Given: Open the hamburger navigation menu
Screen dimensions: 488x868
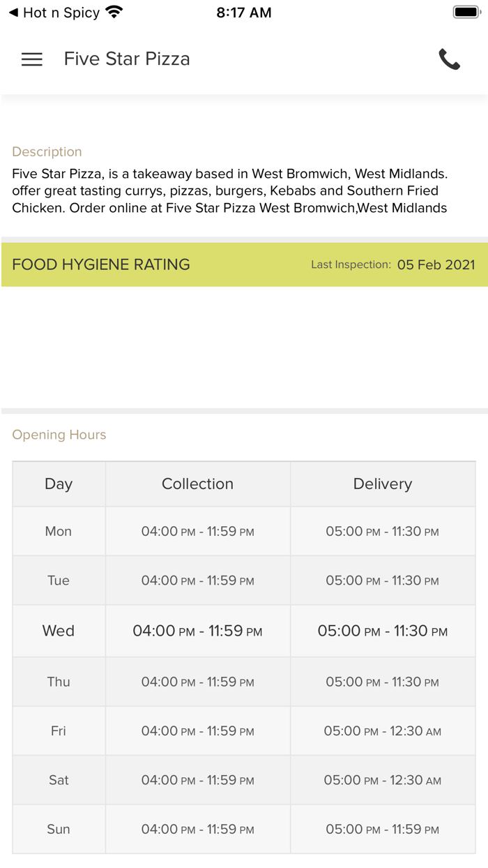Looking at the screenshot, I should pos(31,59).
